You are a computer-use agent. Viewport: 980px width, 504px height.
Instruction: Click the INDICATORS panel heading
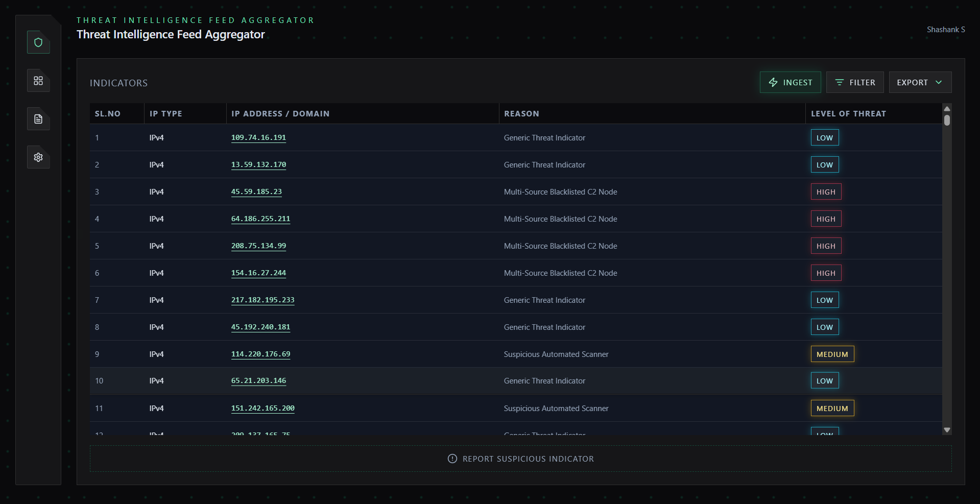[x=118, y=83]
